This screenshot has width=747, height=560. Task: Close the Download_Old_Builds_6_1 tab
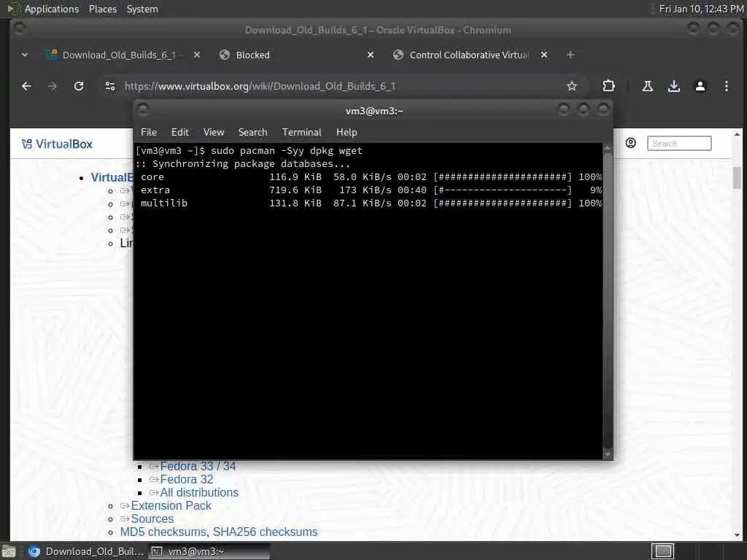pyautogui.click(x=197, y=55)
